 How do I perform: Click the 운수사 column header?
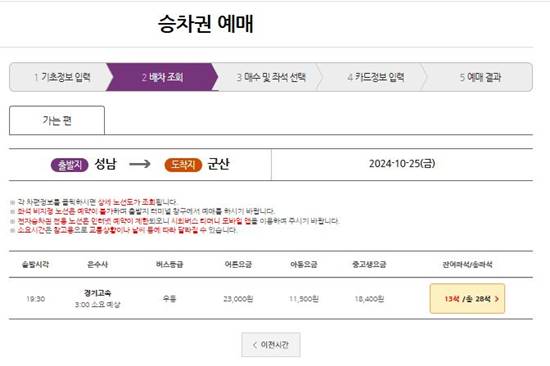(98, 264)
